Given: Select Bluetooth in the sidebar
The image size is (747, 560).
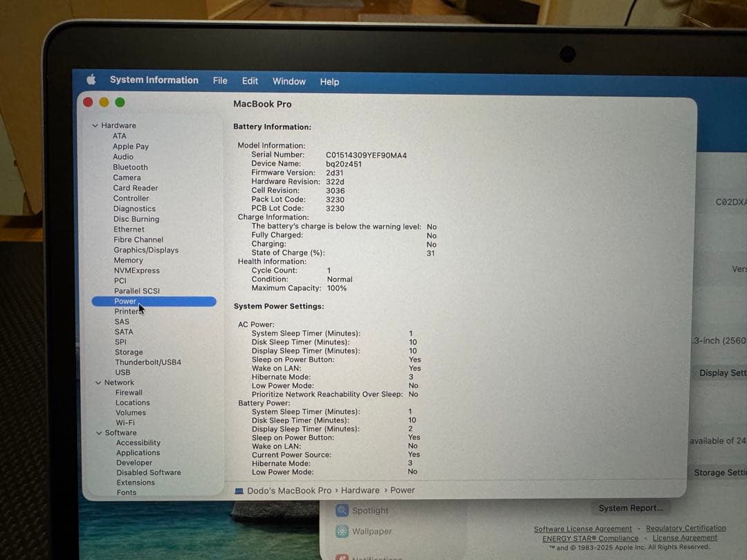Looking at the screenshot, I should pos(130,167).
